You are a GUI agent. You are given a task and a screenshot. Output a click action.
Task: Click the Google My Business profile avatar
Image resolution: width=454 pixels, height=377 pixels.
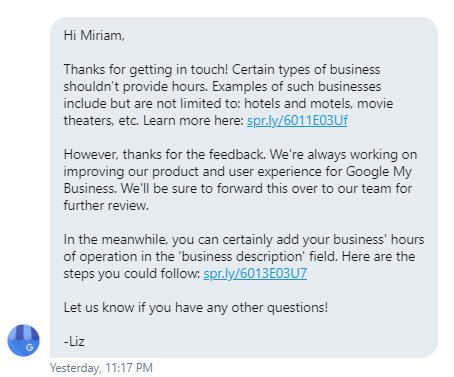coord(23,340)
